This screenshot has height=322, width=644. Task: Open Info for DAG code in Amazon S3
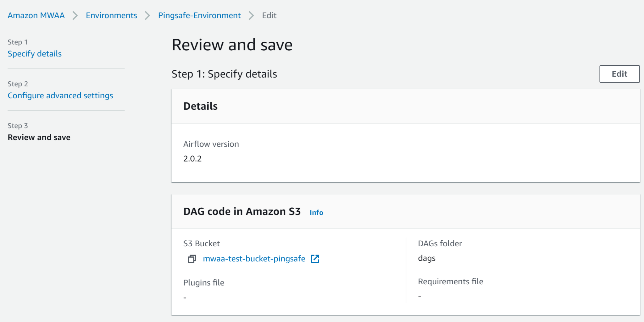tap(316, 213)
